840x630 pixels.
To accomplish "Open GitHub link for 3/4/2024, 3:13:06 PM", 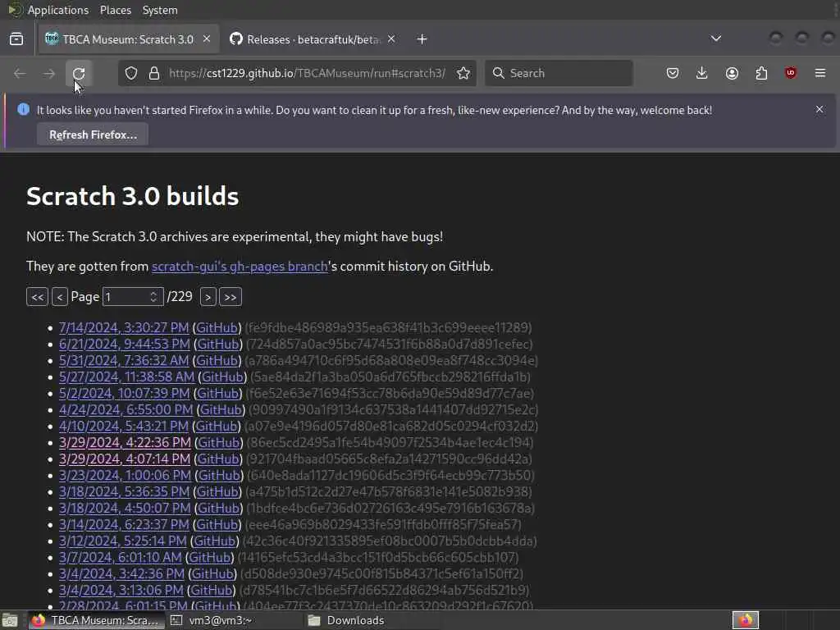I will click(211, 591).
